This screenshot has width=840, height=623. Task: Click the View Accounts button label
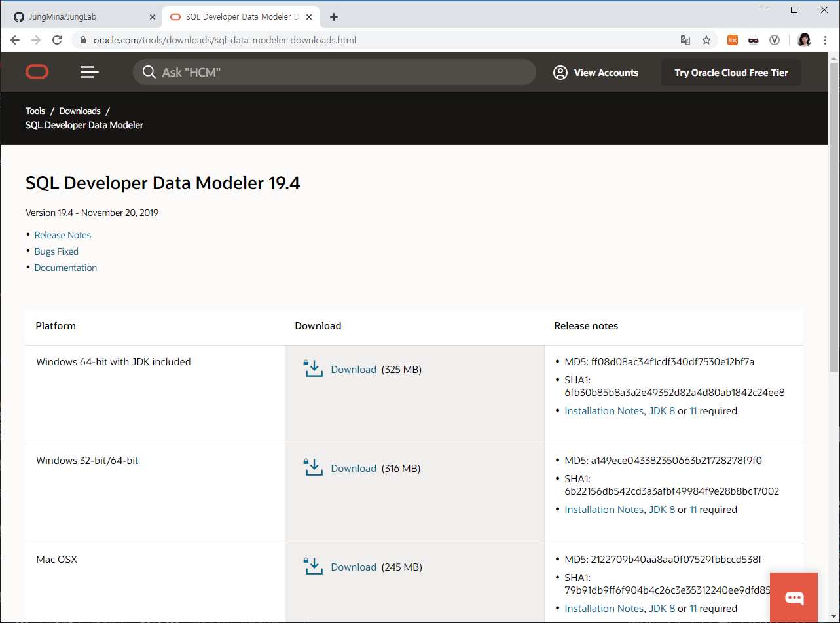pyautogui.click(x=606, y=73)
